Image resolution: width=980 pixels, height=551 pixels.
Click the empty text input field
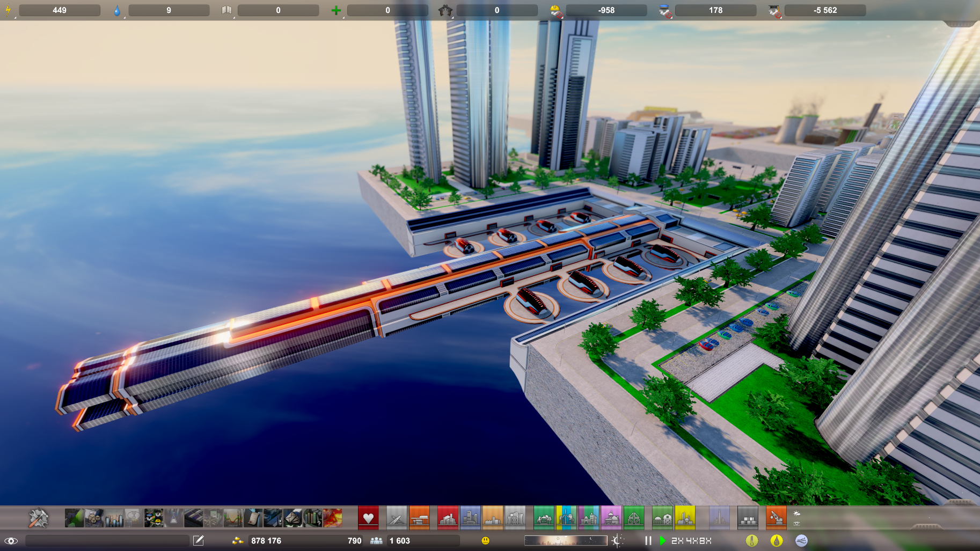click(x=107, y=540)
